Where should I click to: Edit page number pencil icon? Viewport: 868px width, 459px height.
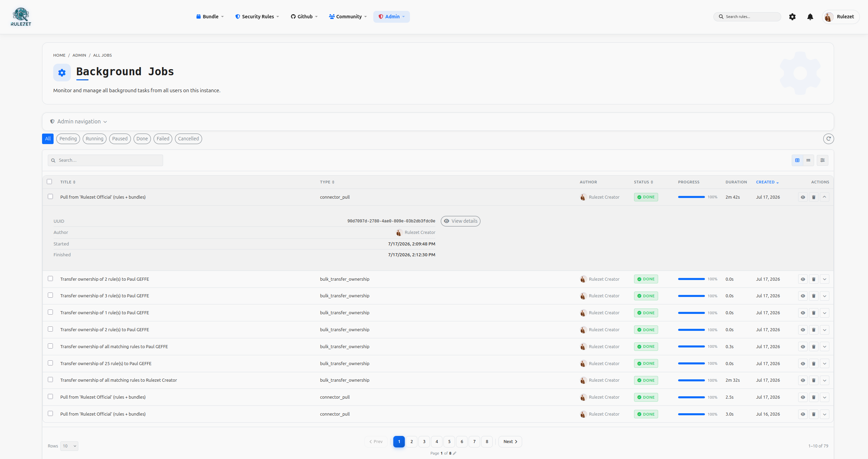pyautogui.click(x=455, y=453)
